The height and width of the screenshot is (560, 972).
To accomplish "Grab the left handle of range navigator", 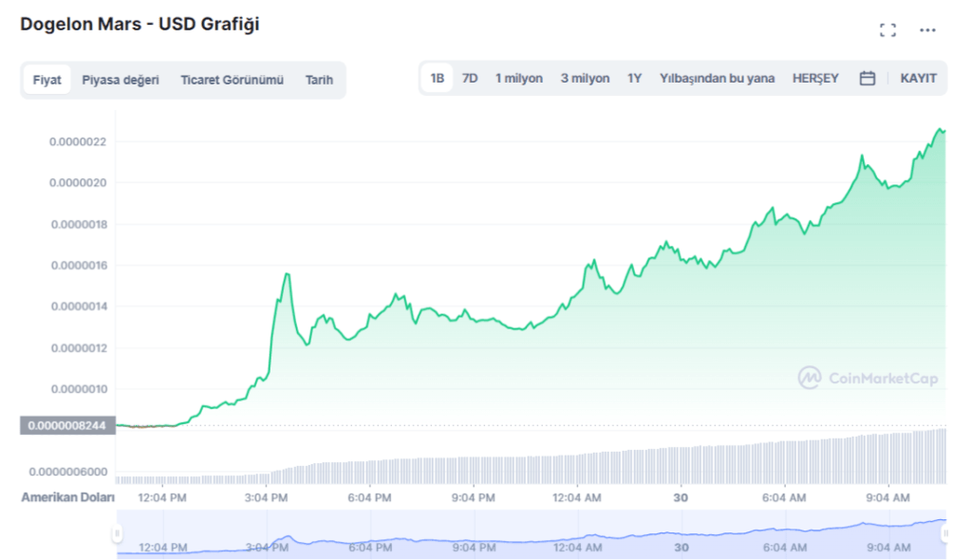I will pos(117,533).
